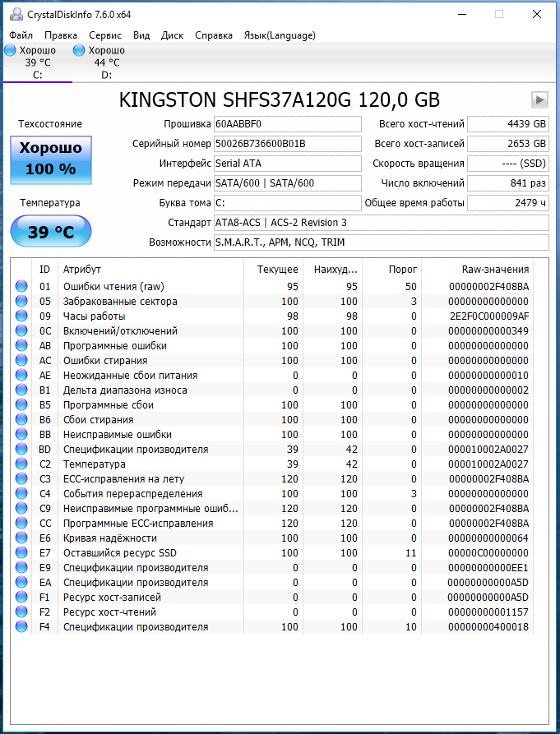Click the Атрибут column header
The width and height of the screenshot is (560, 734).
pos(150,269)
